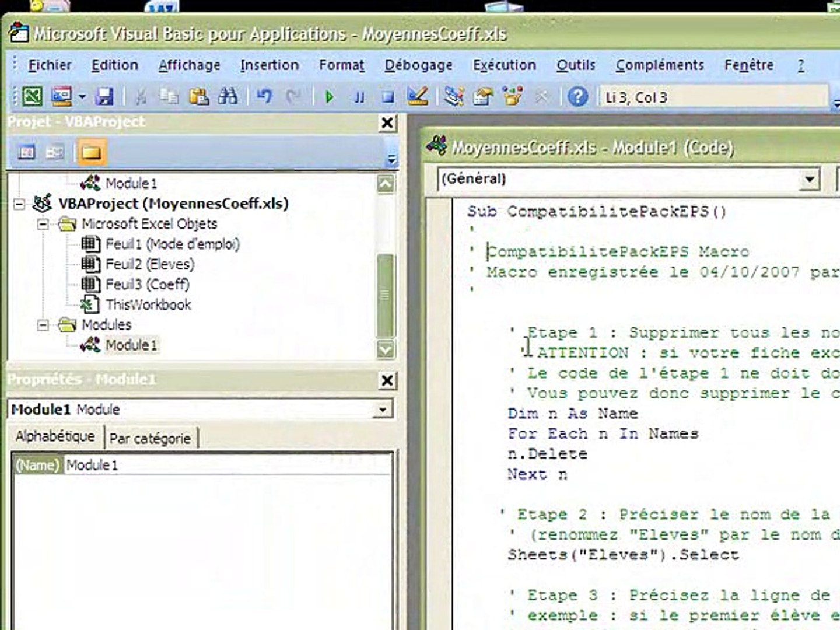
Task: Toggle folders view in Project panel
Action: [x=91, y=153]
